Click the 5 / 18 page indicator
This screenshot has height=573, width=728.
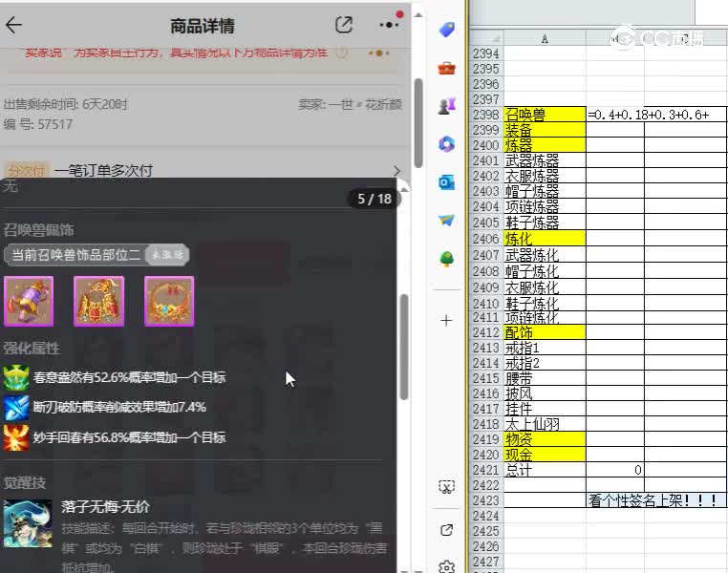375,199
